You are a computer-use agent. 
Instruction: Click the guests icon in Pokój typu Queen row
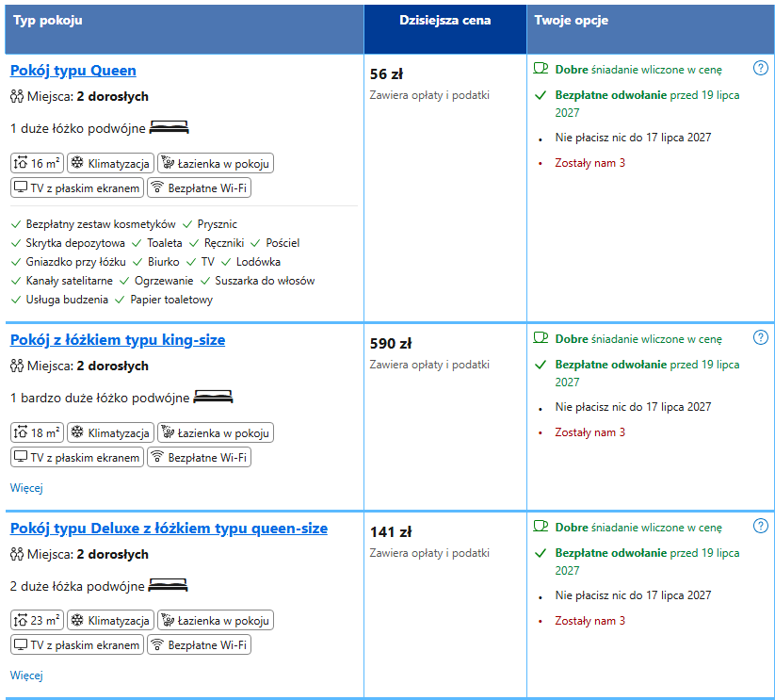coord(17,96)
